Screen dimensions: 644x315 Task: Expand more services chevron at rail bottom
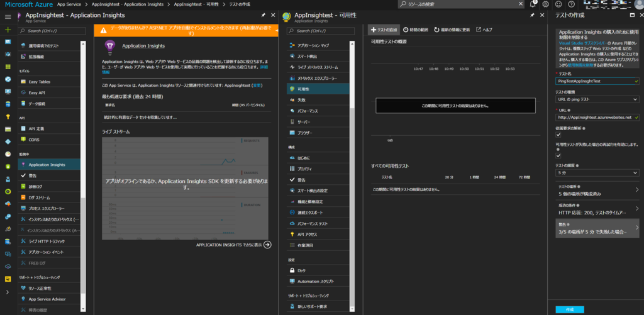coord(8,292)
